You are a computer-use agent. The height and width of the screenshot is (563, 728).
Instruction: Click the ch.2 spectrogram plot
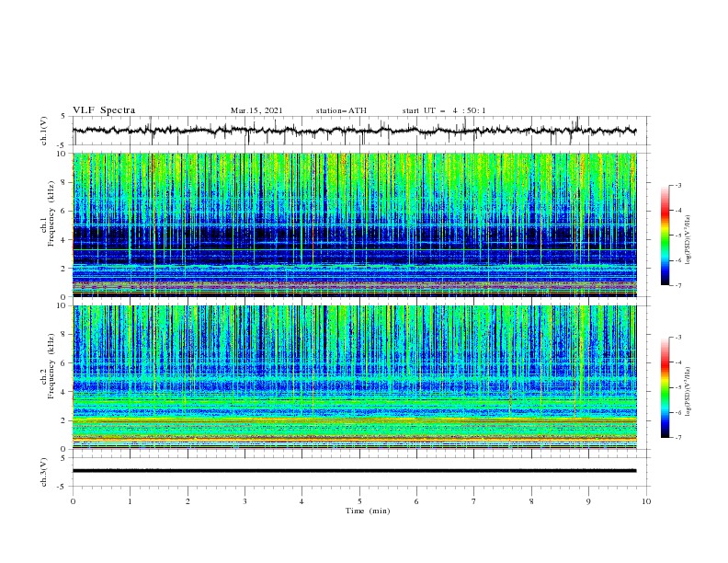click(x=354, y=377)
